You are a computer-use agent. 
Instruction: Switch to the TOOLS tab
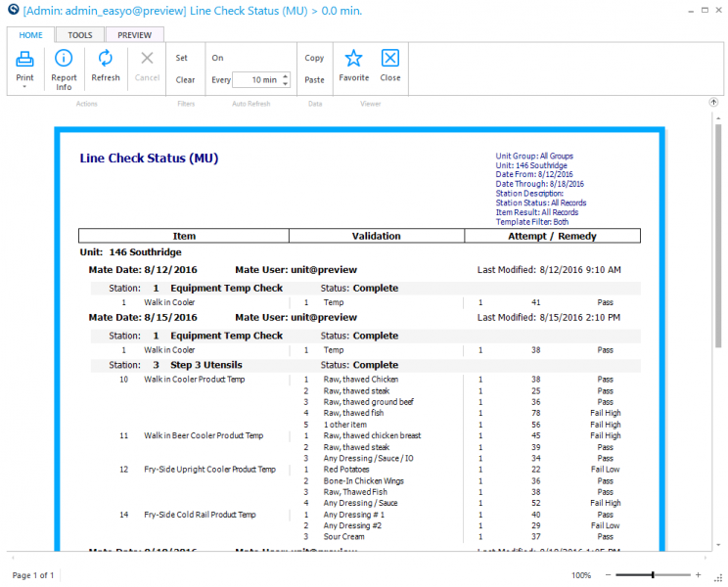pos(80,35)
